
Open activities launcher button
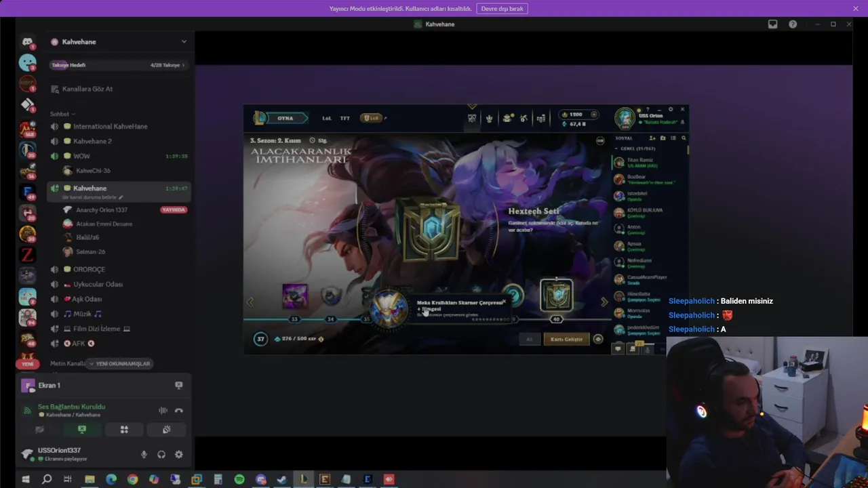click(124, 429)
